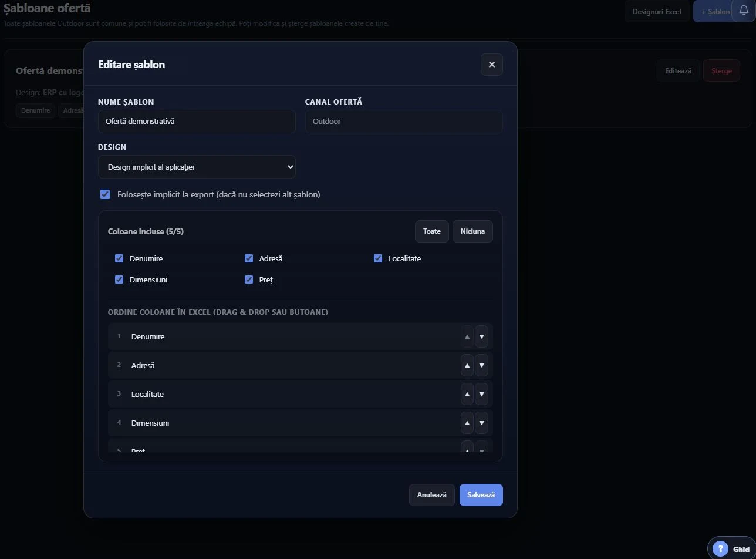Open the Ghid help icon

click(720, 549)
